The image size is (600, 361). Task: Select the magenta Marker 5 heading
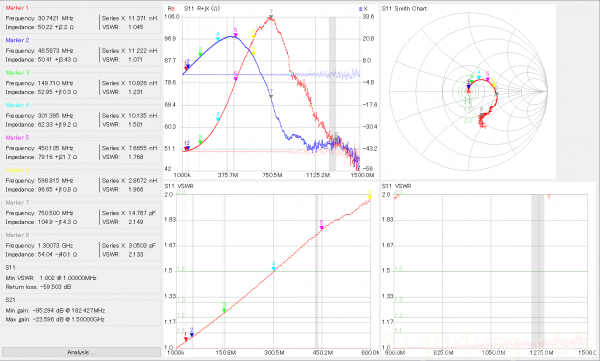[17, 137]
